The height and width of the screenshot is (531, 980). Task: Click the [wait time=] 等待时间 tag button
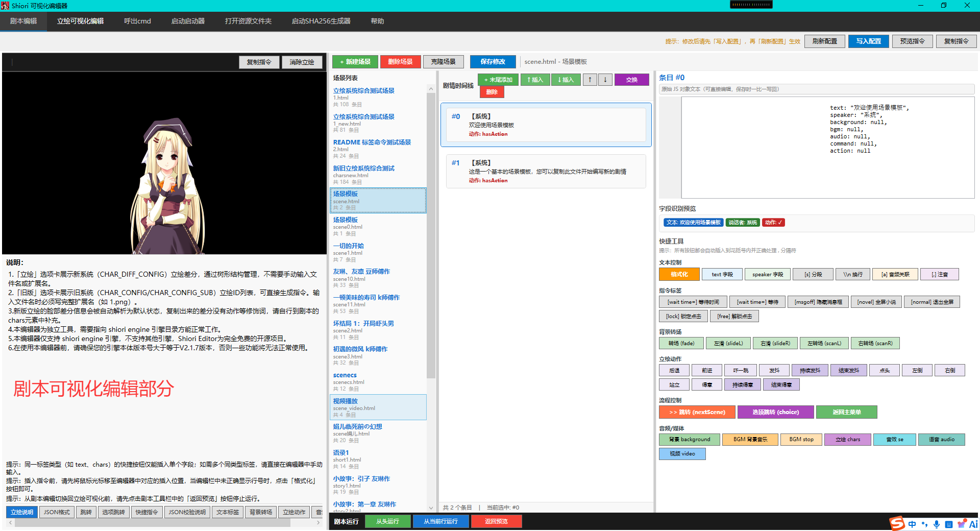click(693, 302)
